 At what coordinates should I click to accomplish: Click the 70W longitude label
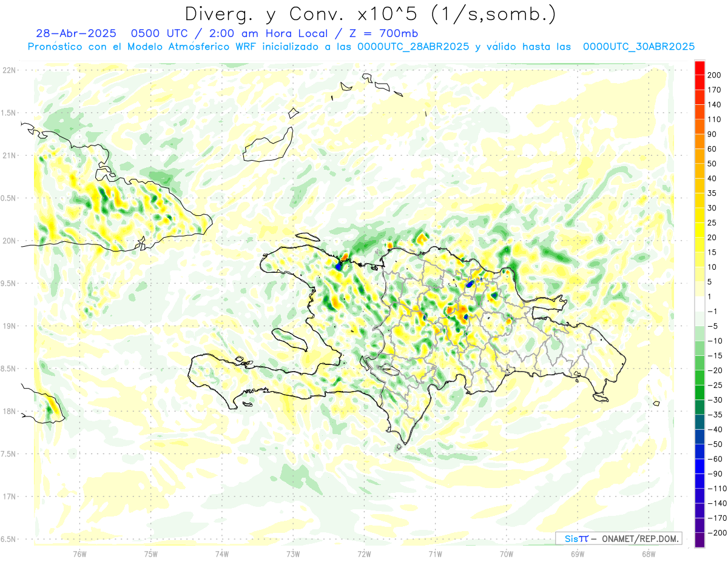click(507, 554)
